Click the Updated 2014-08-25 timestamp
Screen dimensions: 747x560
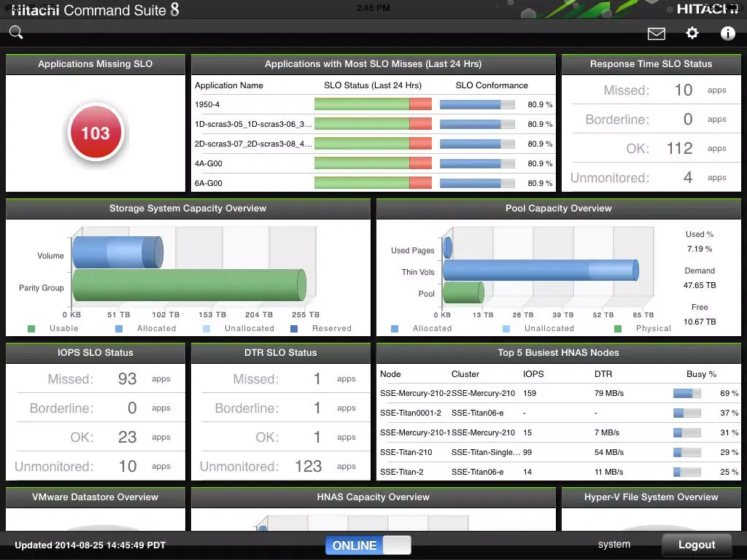pyautogui.click(x=90, y=545)
